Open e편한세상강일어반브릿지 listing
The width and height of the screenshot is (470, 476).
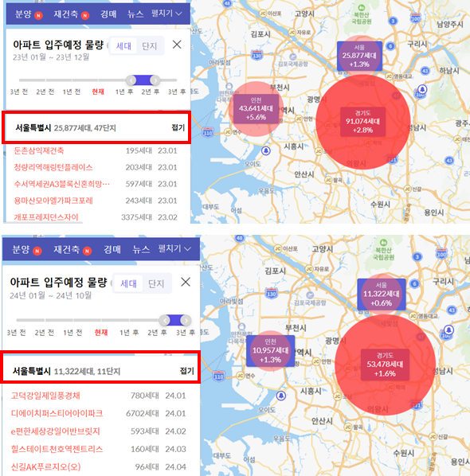point(56,431)
